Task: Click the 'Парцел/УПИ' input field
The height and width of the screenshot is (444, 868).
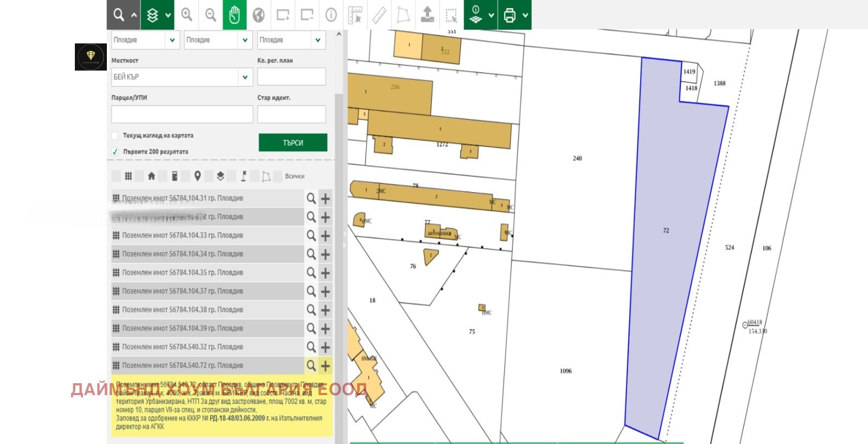Action: click(182, 115)
